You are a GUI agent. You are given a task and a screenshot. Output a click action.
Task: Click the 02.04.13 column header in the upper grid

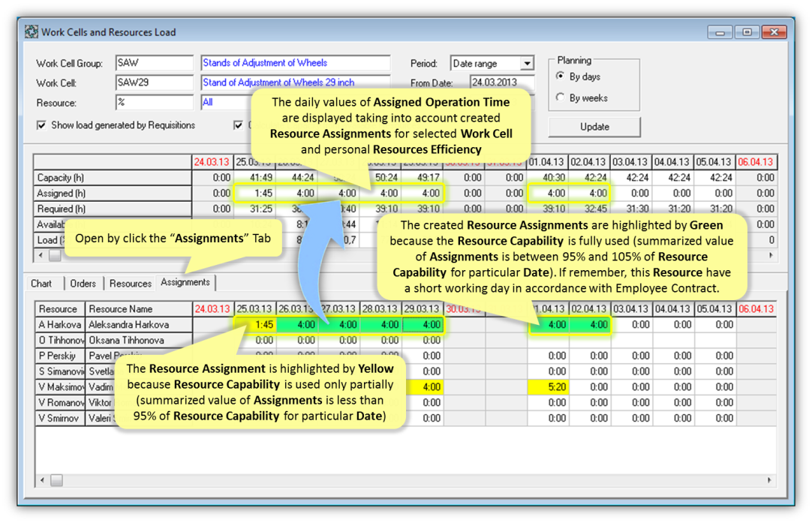589,162
